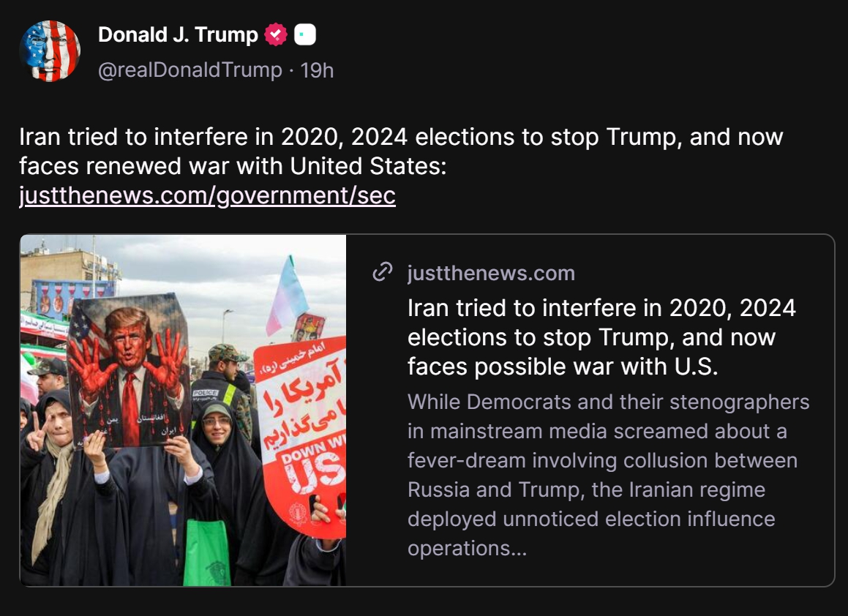This screenshot has width=848, height=616.
Task: Open the card headline about possible war with U.S.
Action: click(x=601, y=337)
